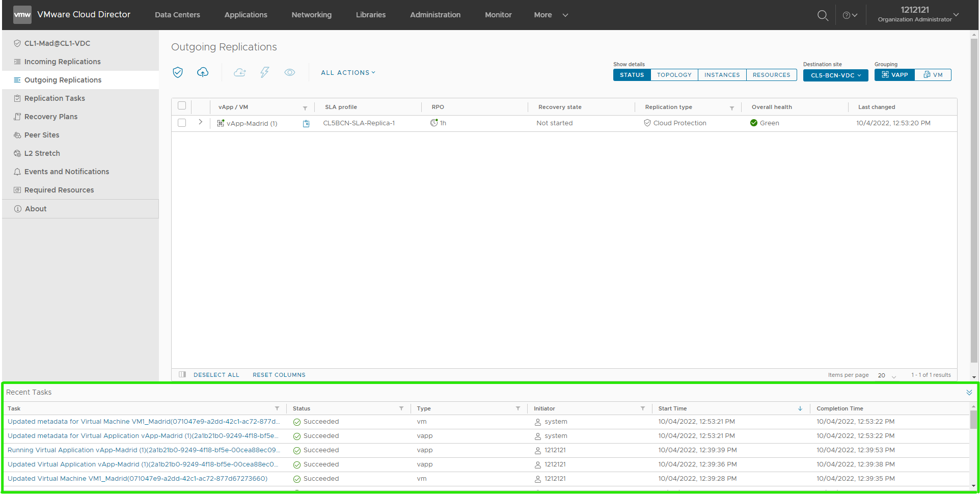Click the vmw logo icon
The height and width of the screenshot is (494, 980).
[x=22, y=15]
